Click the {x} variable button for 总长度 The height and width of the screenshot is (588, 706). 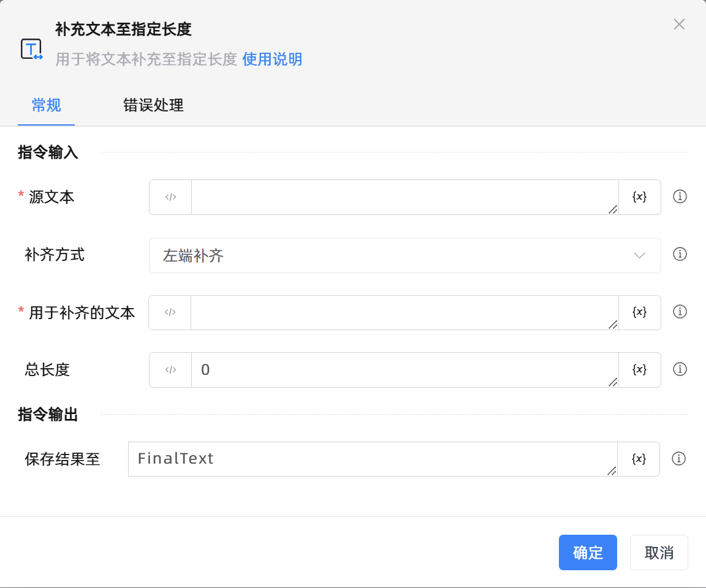click(639, 369)
